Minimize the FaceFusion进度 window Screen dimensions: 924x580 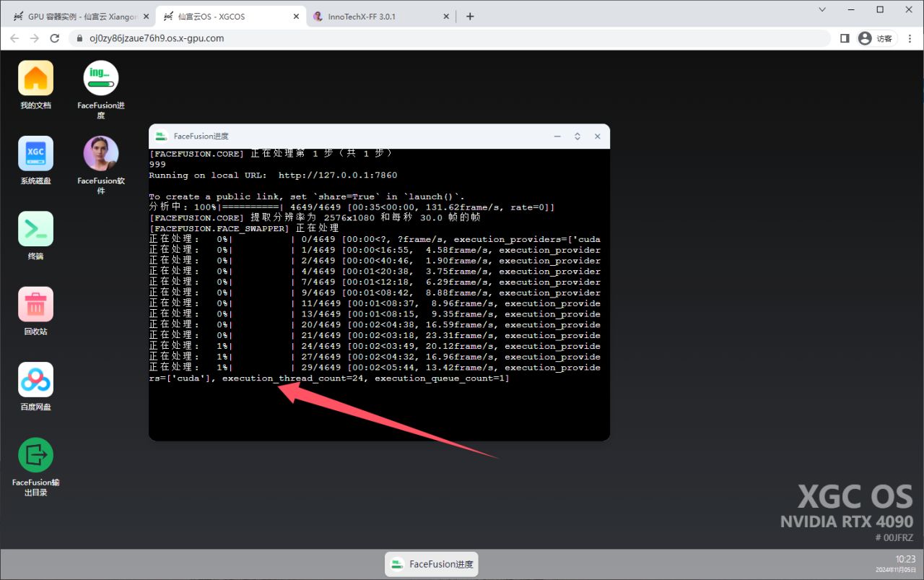tap(557, 136)
